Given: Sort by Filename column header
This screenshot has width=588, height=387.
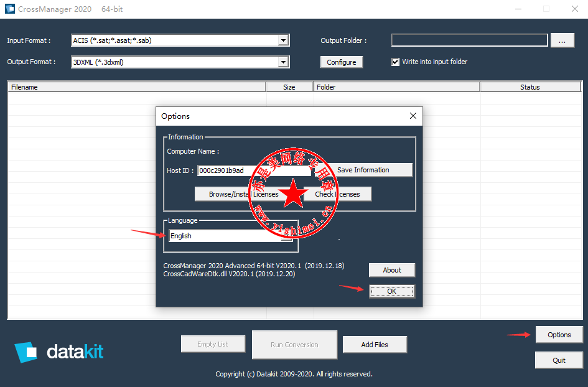Looking at the screenshot, I should [137, 87].
